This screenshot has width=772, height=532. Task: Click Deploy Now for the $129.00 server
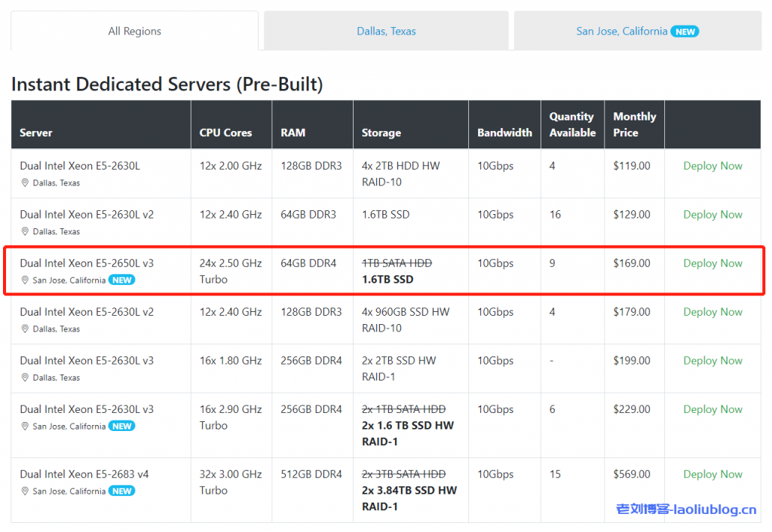(x=712, y=215)
